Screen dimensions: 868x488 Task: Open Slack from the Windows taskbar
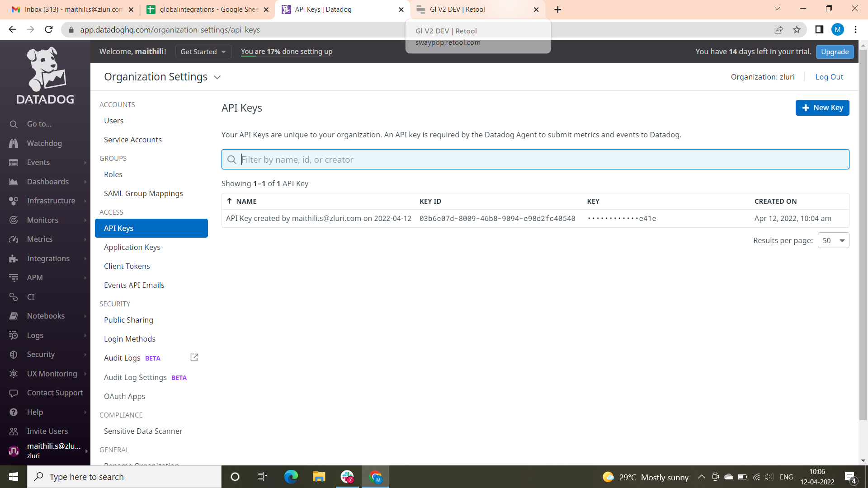(347, 477)
